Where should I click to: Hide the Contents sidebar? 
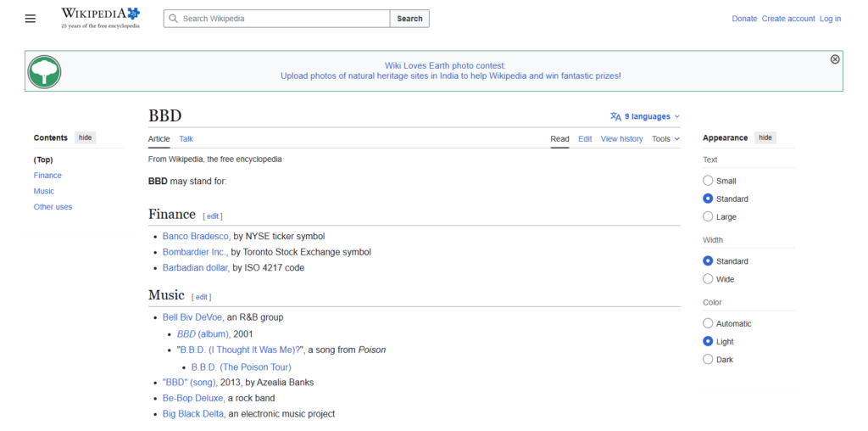pyautogui.click(x=86, y=138)
